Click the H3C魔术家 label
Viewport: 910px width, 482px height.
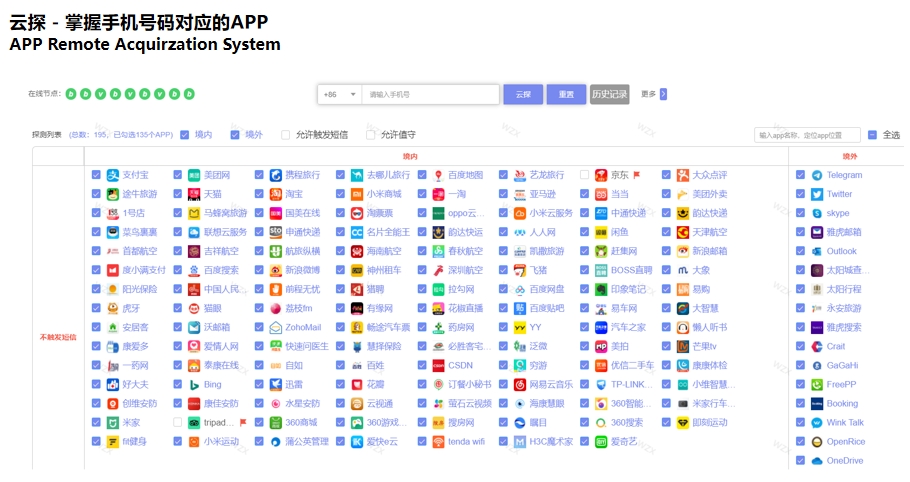tap(551, 441)
